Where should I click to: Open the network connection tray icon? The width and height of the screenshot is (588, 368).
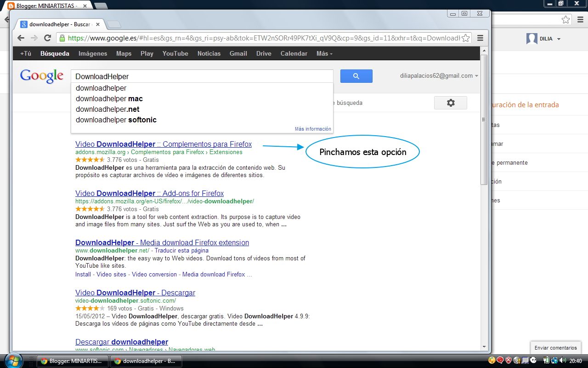click(554, 360)
